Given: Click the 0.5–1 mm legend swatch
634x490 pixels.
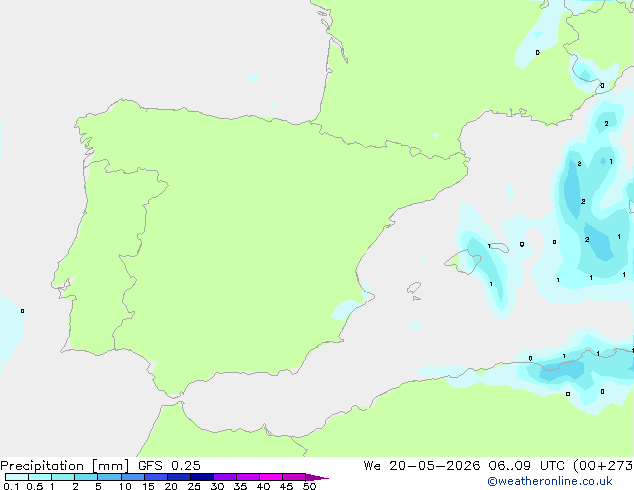Looking at the screenshot, I should pyautogui.click(x=40, y=477).
